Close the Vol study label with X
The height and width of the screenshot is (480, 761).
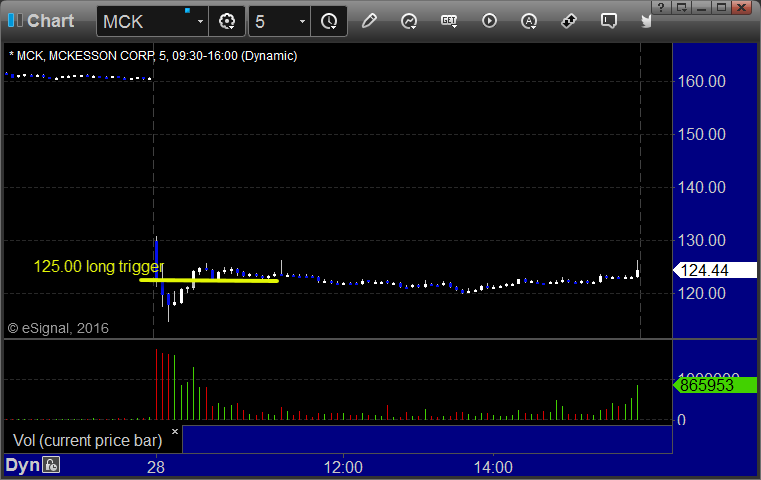click(x=175, y=431)
